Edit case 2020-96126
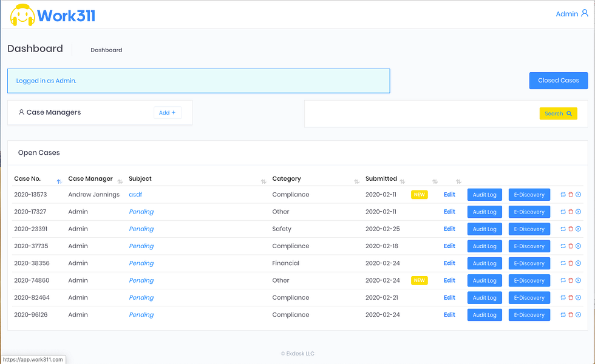The width and height of the screenshot is (595, 364). point(449,315)
